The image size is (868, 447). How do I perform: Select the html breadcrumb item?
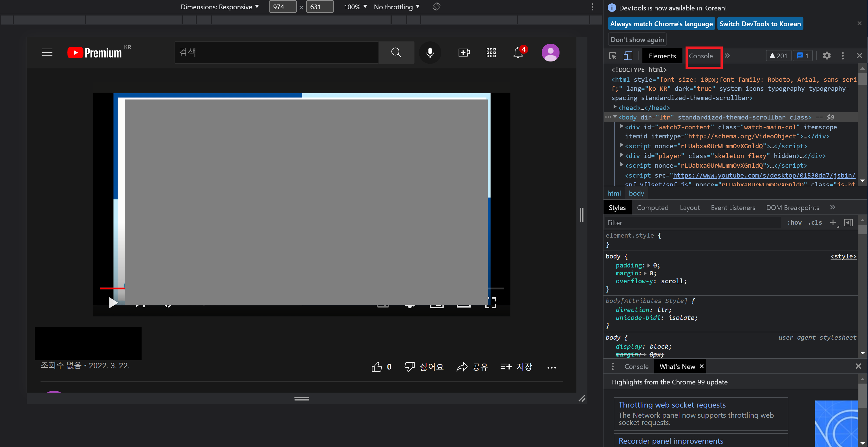pyautogui.click(x=614, y=193)
